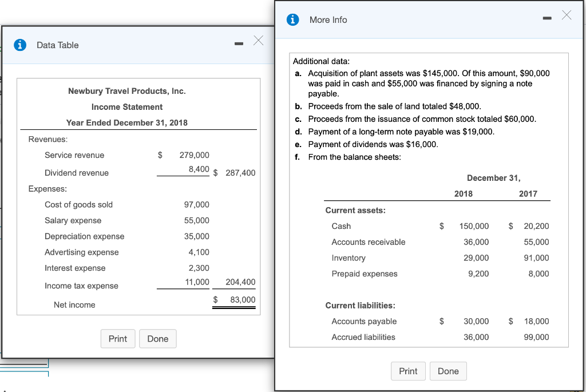Click the Dividend revenue label
Image resolution: width=586 pixels, height=392 pixels.
(x=77, y=173)
